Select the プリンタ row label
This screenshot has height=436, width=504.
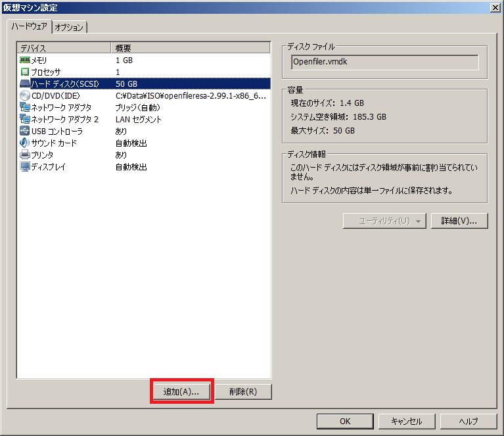42,155
